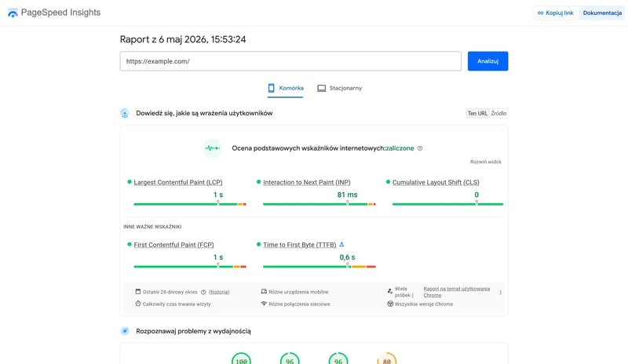This screenshot has height=364, width=628.
Task: Select the Ten URL toggle option
Action: pos(477,113)
